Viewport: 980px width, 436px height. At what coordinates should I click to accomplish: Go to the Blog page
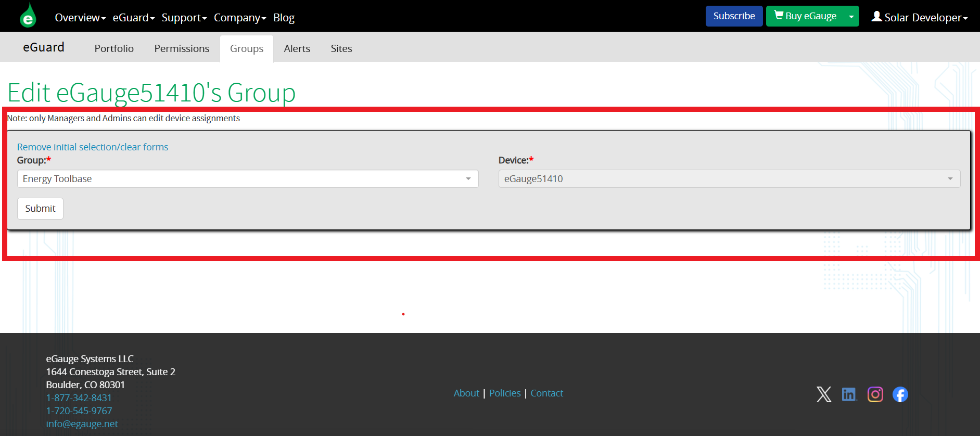[284, 18]
